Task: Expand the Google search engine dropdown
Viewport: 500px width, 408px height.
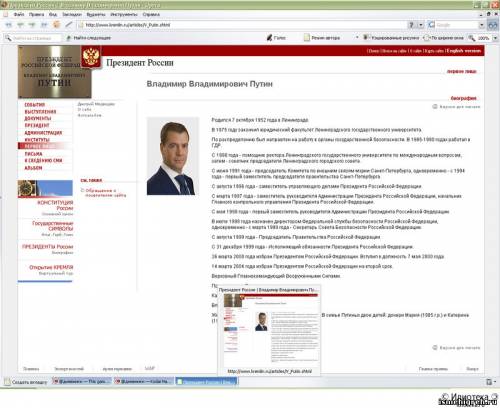Action: tap(481, 25)
